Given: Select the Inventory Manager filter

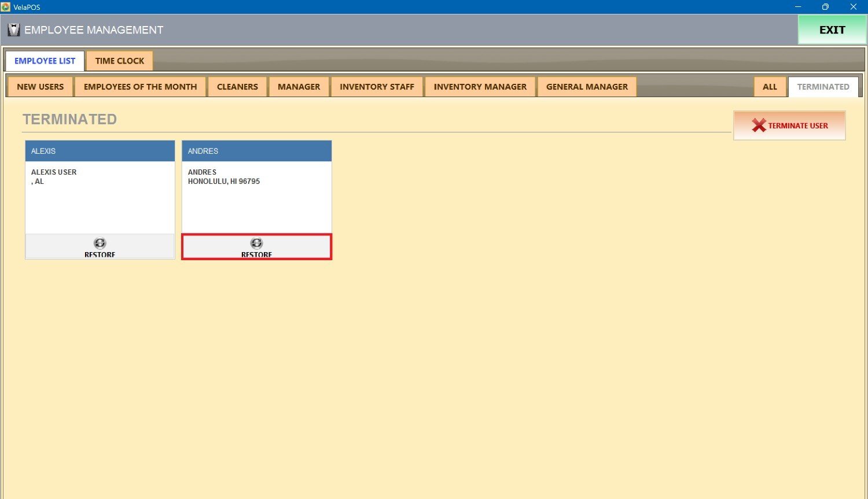Looking at the screenshot, I should point(480,87).
